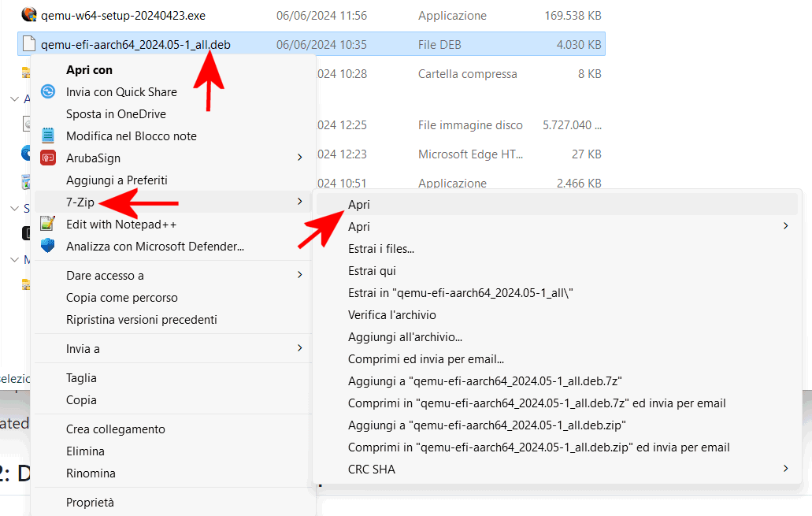
Task: Select Copia come percorso
Action: point(122,298)
